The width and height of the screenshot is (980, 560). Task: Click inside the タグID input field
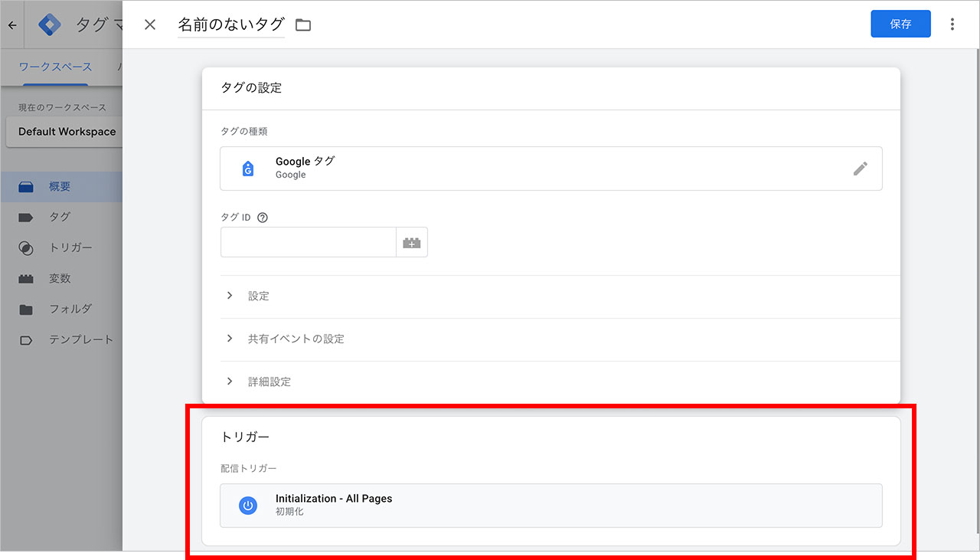point(306,241)
